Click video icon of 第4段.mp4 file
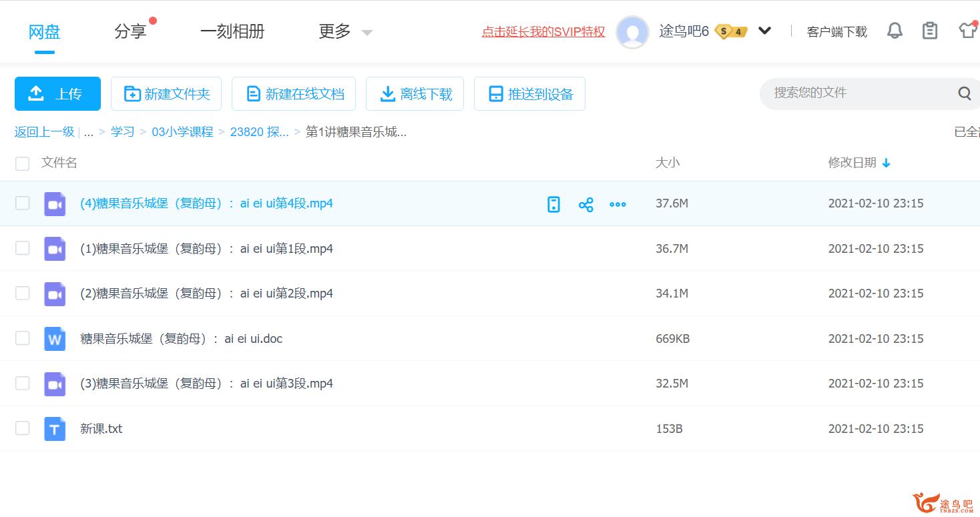The height and width of the screenshot is (517, 980). coord(55,203)
